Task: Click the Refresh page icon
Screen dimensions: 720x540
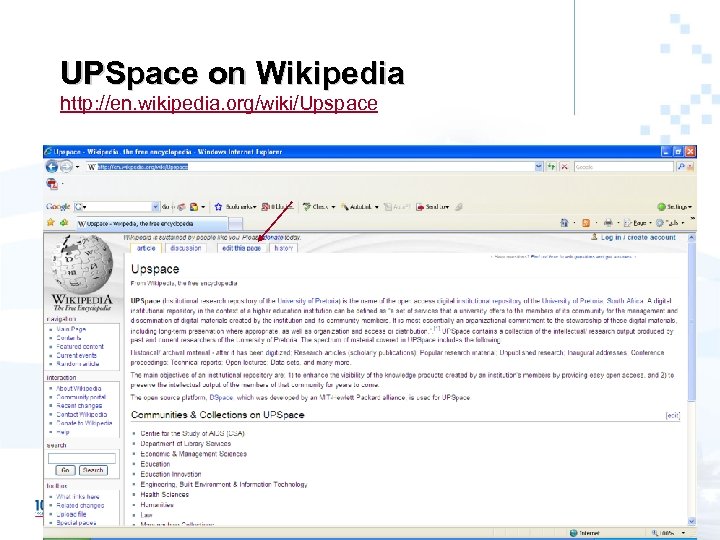Action: click(x=551, y=167)
